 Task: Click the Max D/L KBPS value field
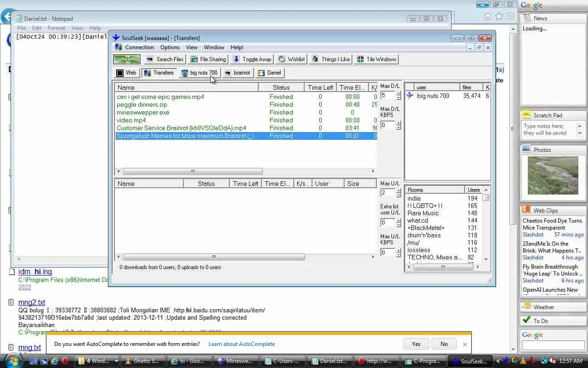(387, 125)
